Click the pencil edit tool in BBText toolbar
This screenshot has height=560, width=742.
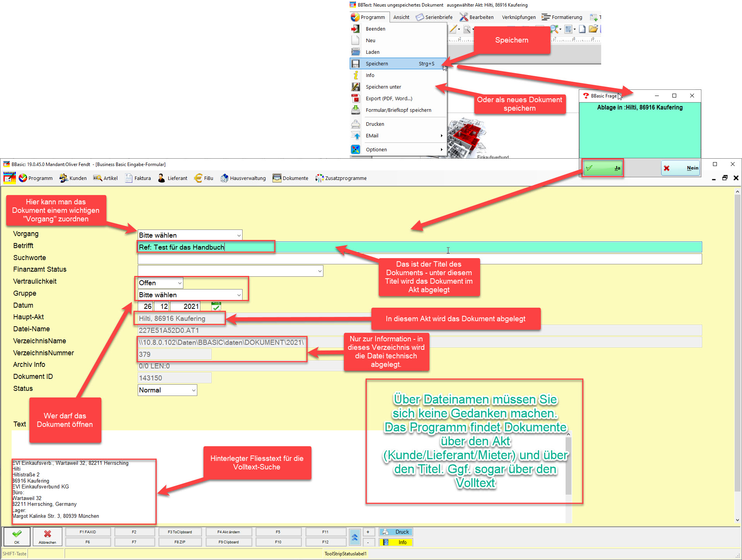click(x=453, y=29)
